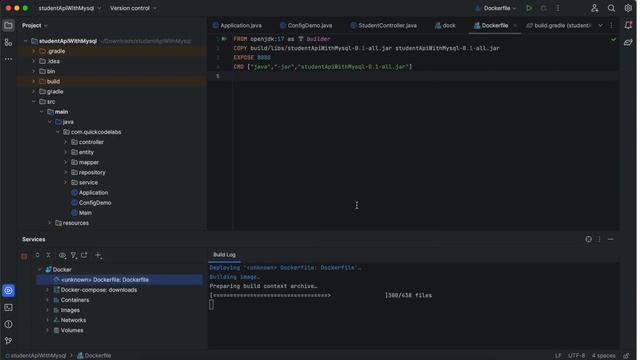Screen dimensions: 640x360
Task: Open the Structure tool window icon
Action: click(x=8, y=42)
